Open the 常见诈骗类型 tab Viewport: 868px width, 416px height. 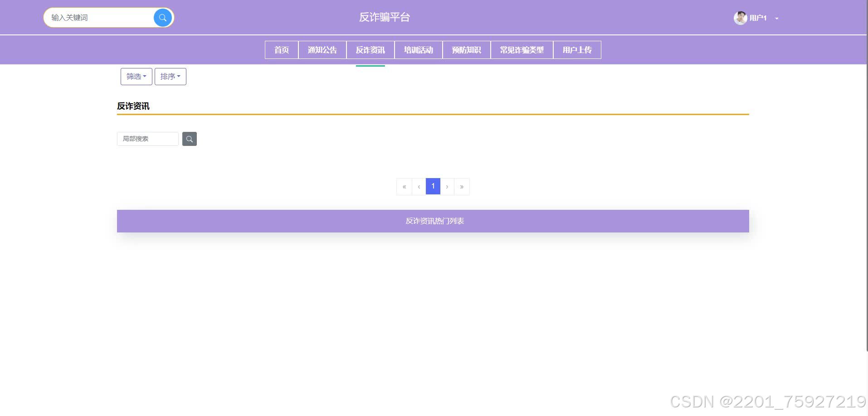522,50
